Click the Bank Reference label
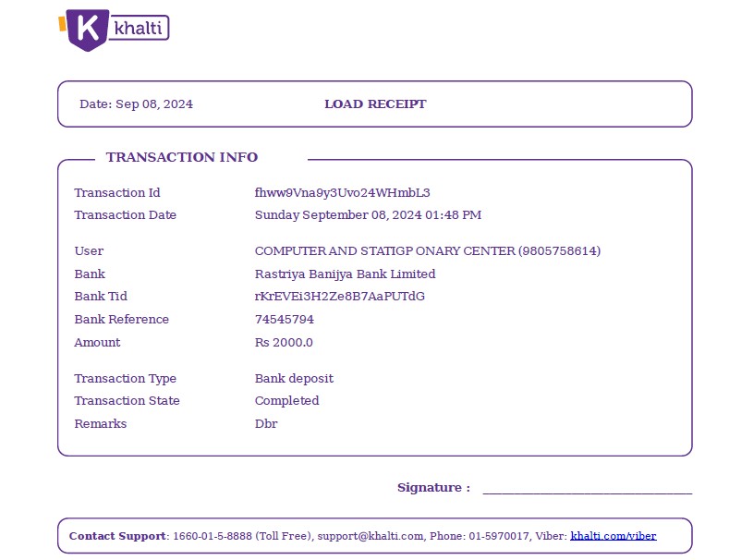 pos(121,320)
